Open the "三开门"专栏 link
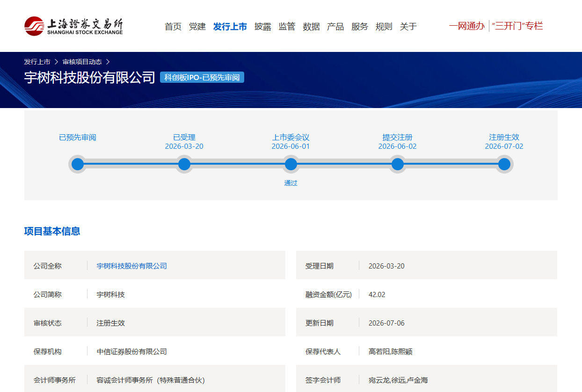 pos(517,26)
